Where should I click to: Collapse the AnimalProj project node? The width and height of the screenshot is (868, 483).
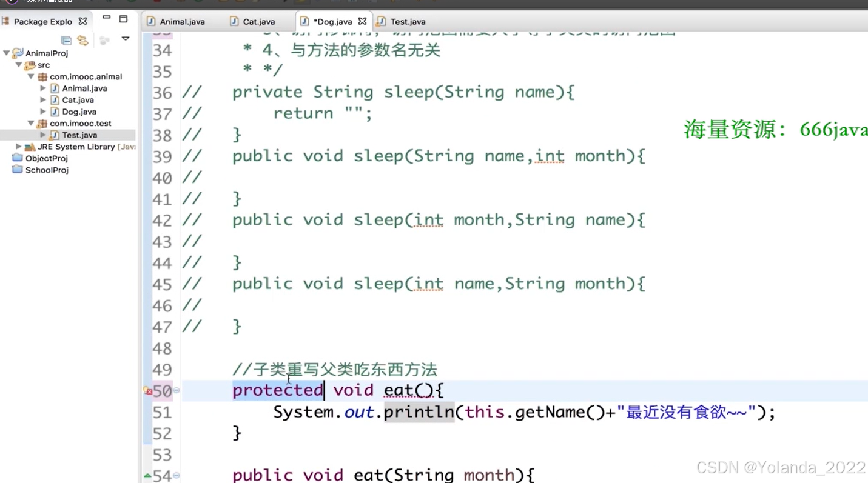coord(7,53)
